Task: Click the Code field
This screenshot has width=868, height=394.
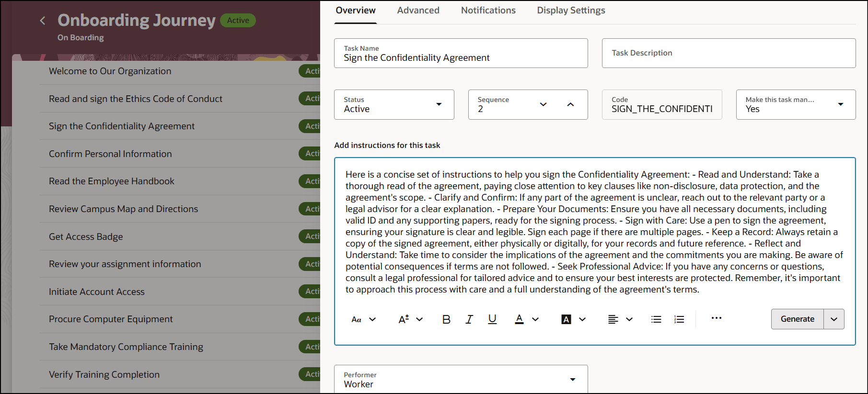Action: pos(662,104)
